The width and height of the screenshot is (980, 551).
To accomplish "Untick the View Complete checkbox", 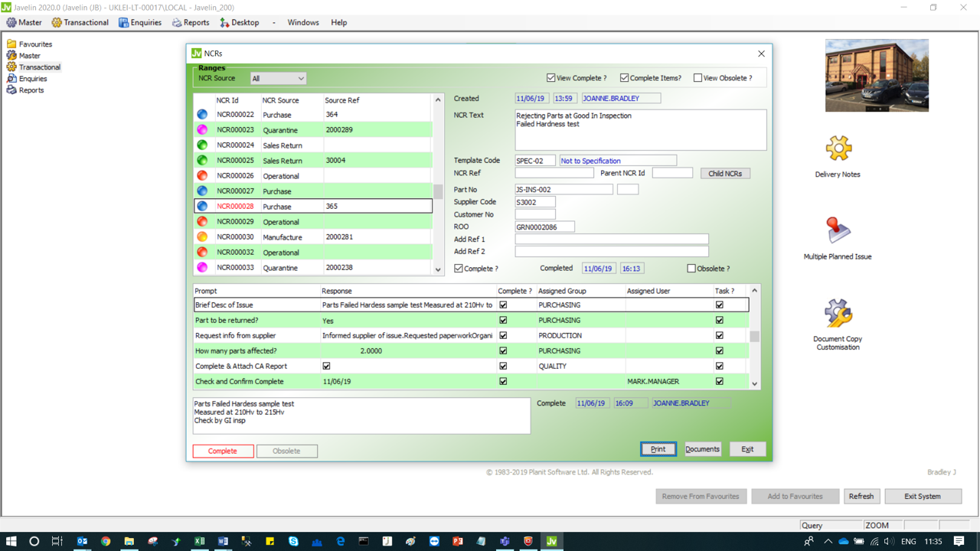I will [x=550, y=78].
